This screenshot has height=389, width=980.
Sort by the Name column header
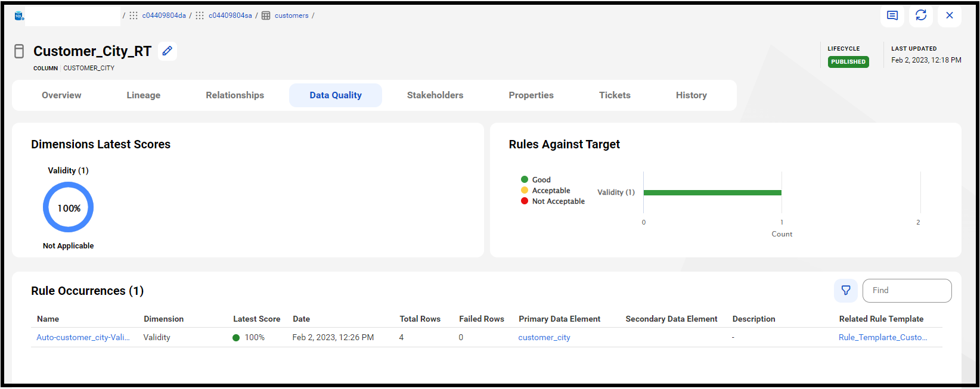tap(48, 319)
